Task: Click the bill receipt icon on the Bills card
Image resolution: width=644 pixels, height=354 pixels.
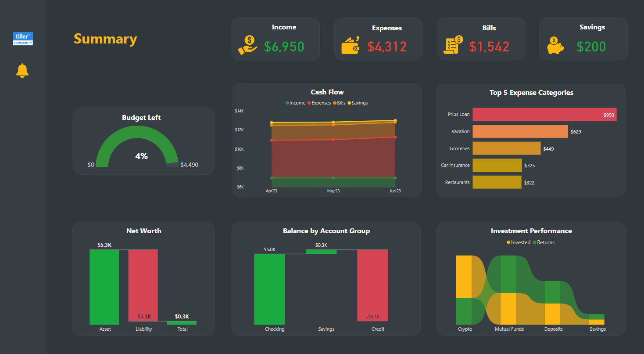Action: click(x=452, y=43)
